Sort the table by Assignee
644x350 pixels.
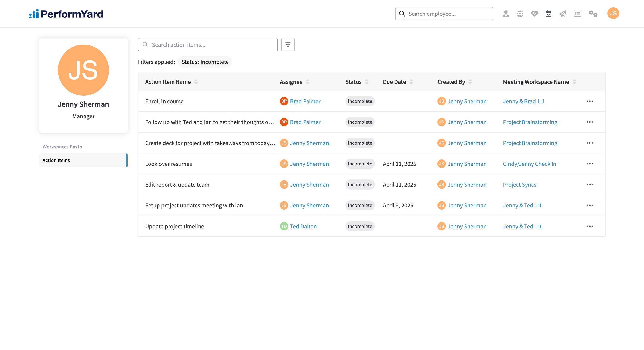click(307, 82)
